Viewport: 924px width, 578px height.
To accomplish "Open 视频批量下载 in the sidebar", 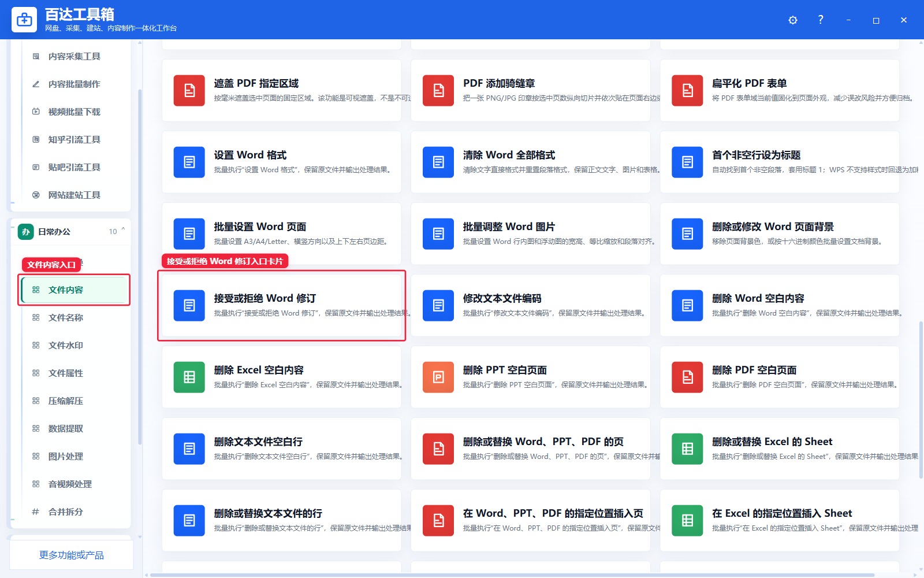I will tap(74, 112).
